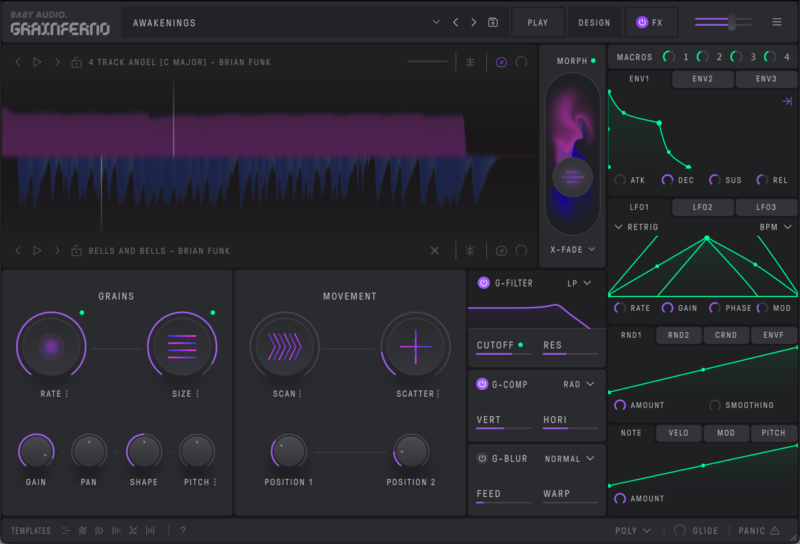Screen dimensions: 800x544
Task: Select the ENVF modulation tab
Action: click(x=773, y=335)
